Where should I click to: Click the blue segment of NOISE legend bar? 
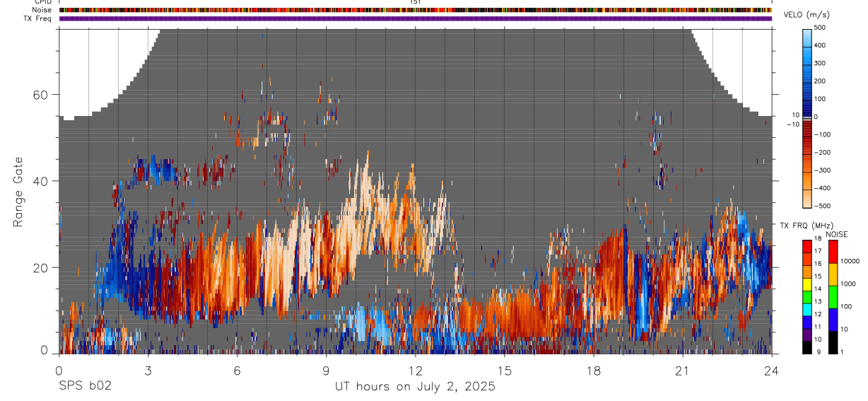click(x=833, y=320)
